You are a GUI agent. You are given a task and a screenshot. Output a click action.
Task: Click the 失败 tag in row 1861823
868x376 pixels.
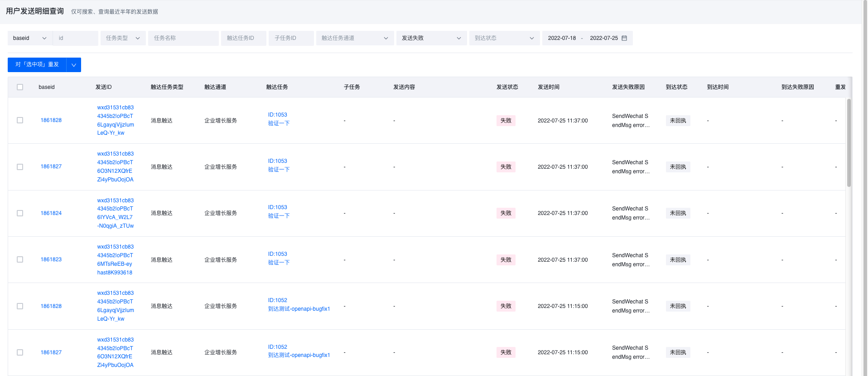click(506, 260)
